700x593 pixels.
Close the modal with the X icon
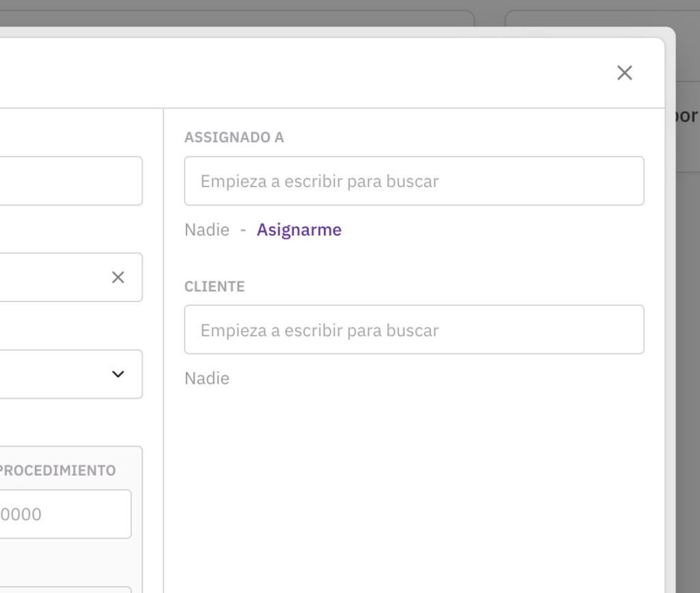tap(624, 73)
